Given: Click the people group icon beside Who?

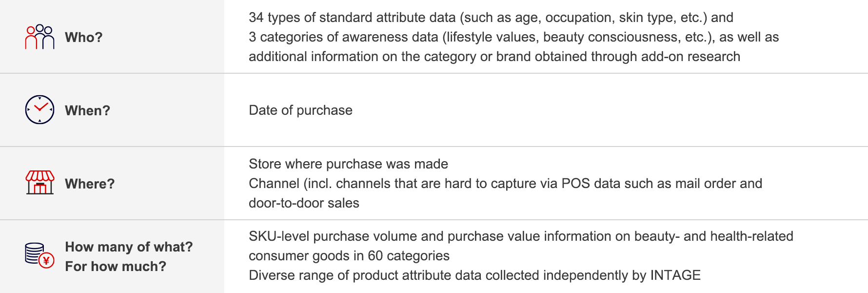Looking at the screenshot, I should (x=39, y=37).
